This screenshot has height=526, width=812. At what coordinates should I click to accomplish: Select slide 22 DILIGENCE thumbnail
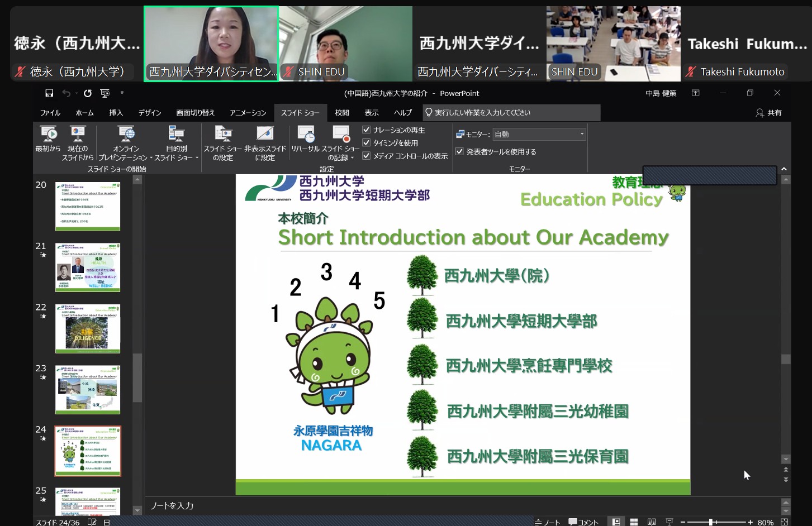(x=88, y=328)
